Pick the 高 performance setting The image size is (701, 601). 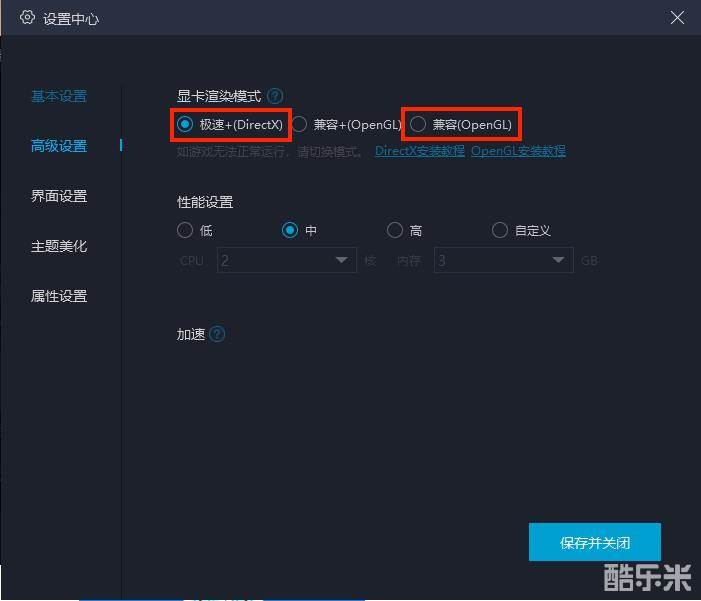click(395, 230)
